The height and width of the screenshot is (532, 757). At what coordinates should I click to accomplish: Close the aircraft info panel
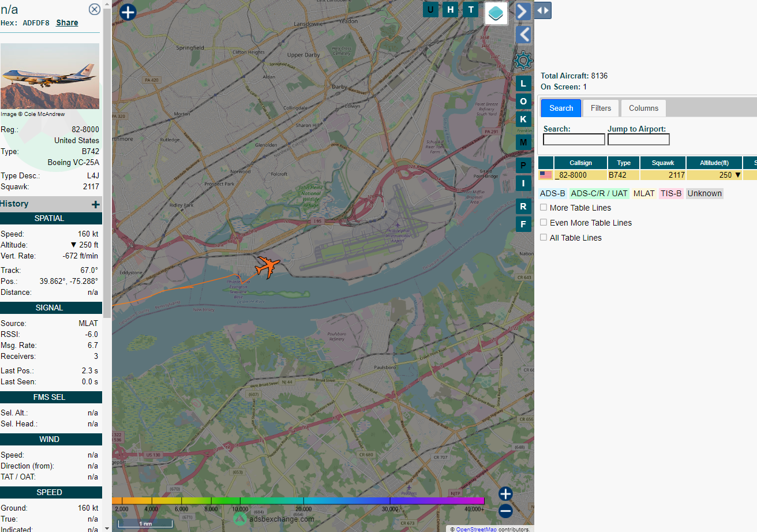click(x=94, y=9)
